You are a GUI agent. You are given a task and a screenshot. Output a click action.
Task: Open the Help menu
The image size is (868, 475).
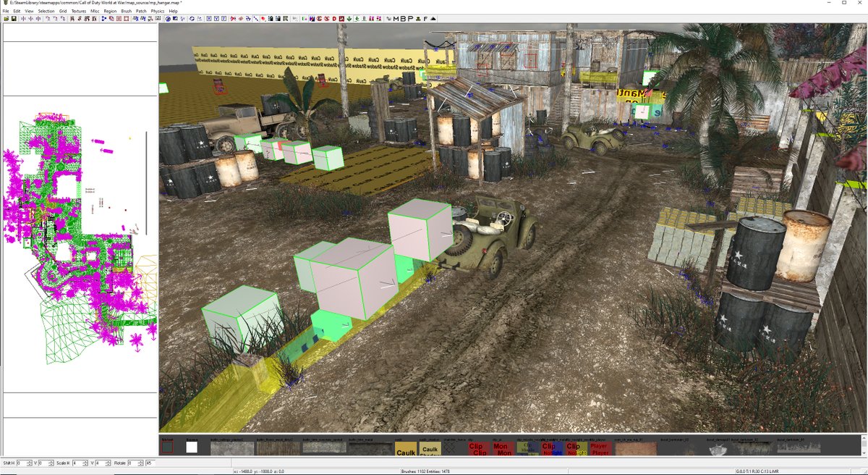(x=174, y=12)
